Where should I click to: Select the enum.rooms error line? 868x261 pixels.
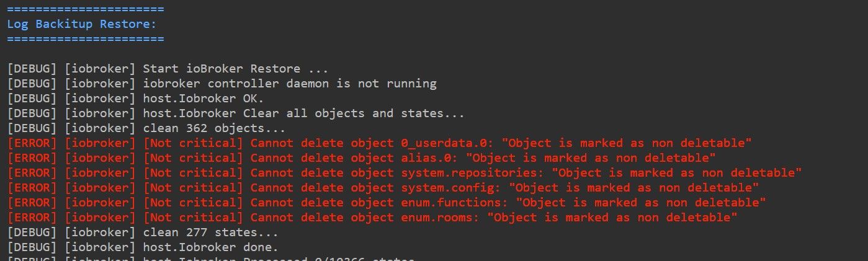pos(372,218)
